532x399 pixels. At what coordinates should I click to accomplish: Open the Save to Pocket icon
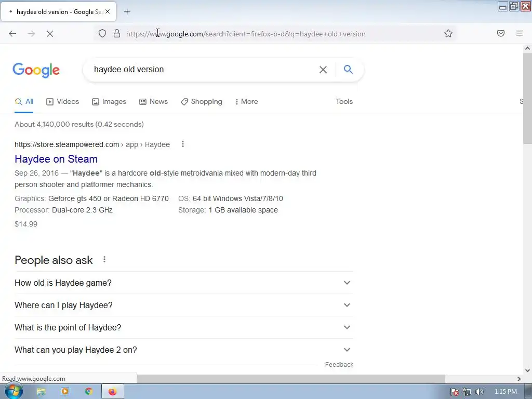click(x=501, y=33)
